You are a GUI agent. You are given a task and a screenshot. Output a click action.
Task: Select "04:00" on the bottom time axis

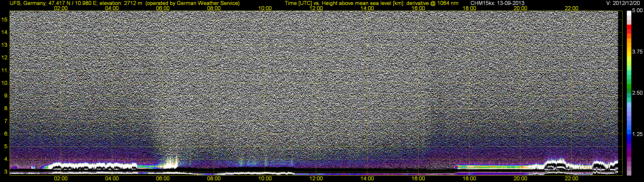click(112, 179)
